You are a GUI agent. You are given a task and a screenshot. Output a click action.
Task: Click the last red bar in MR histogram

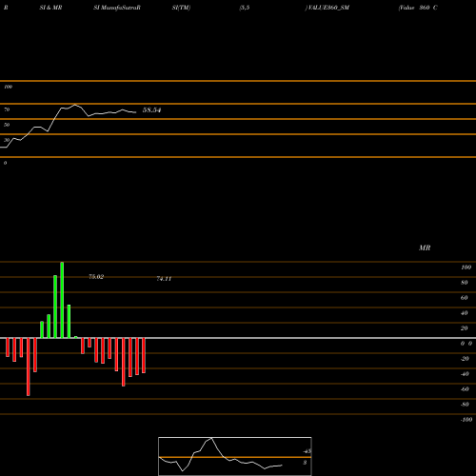point(144,355)
